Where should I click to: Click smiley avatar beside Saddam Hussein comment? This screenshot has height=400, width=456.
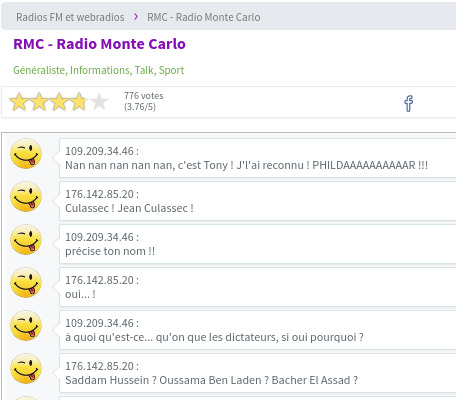click(26, 369)
